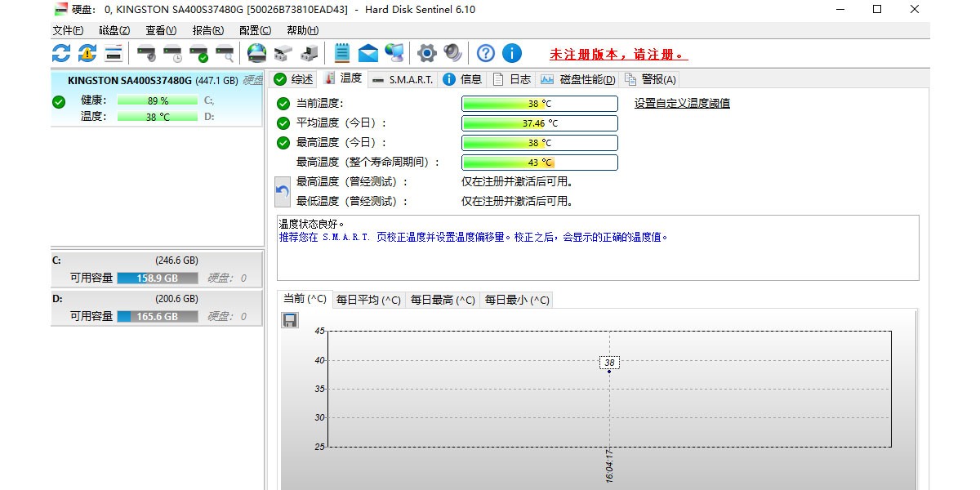The width and height of the screenshot is (980, 490).
Task: Select the 每日平均 (°C) graph tab
Action: pyautogui.click(x=368, y=300)
